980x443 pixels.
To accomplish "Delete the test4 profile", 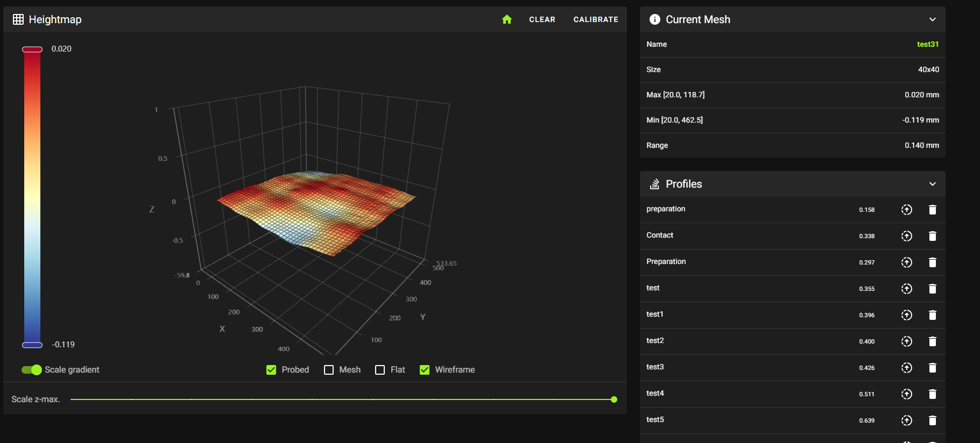I will [933, 394].
